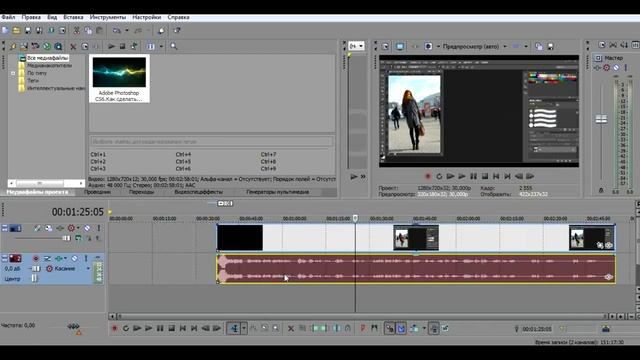Viewport: 640px width, 360px height.
Task: Open track motion on video track
Action: 49,228
